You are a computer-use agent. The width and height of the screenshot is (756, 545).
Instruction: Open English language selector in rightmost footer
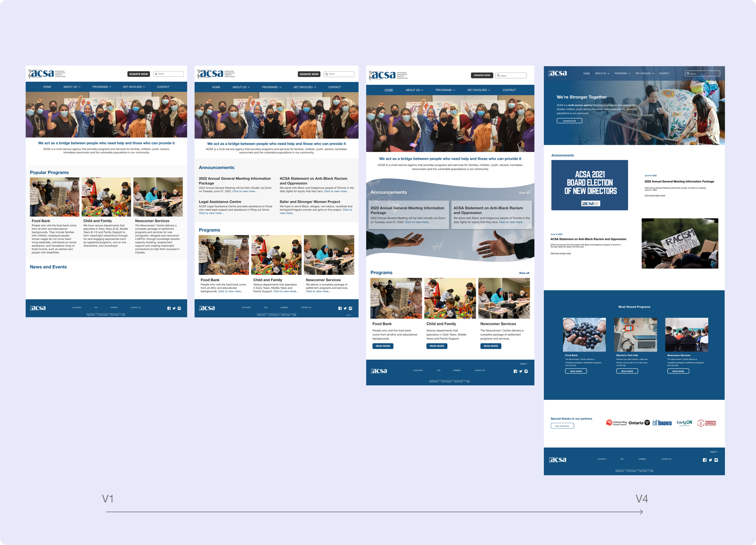point(714,452)
